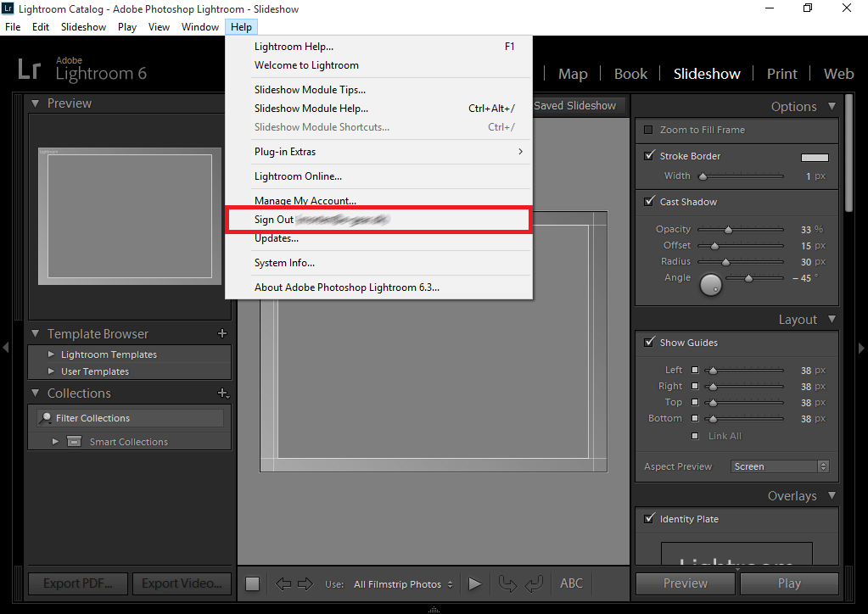Toggle Identity Plate checkbox
Viewport: 868px width, 614px height.
tap(649, 518)
